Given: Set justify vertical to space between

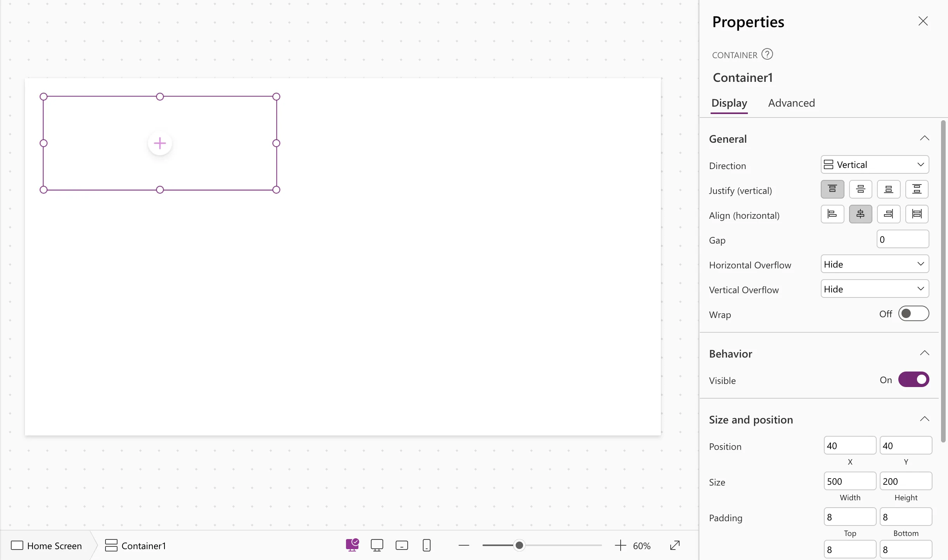Looking at the screenshot, I should point(917,189).
